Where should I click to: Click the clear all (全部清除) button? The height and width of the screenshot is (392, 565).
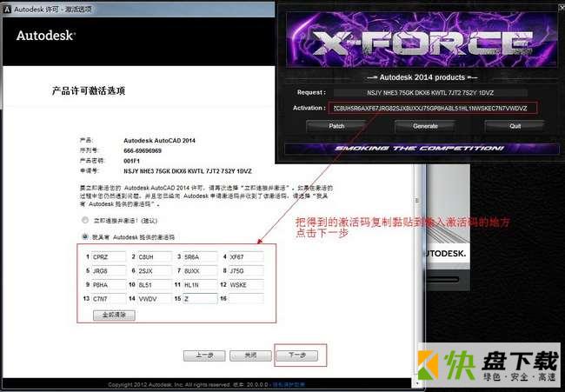114,315
